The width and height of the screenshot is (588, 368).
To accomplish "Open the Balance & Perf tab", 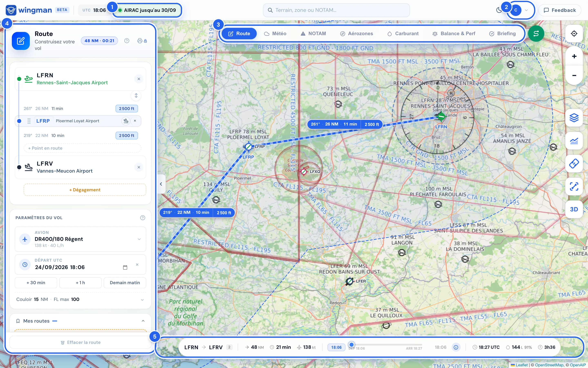I will coord(454,34).
